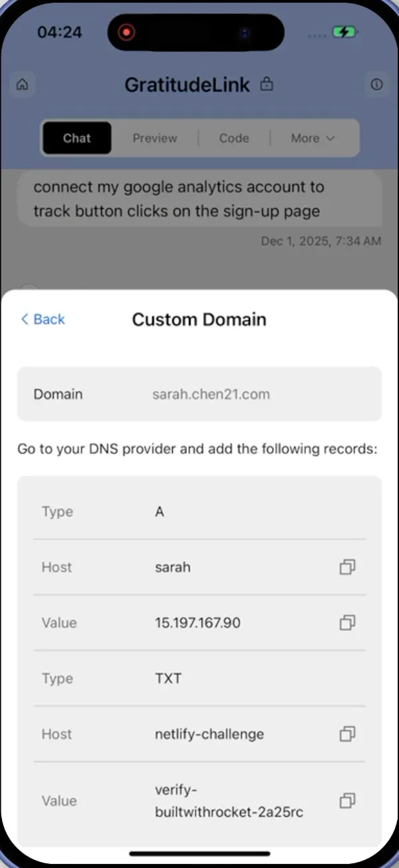Tap the clock showing 04:24
399x868 pixels.
click(59, 32)
